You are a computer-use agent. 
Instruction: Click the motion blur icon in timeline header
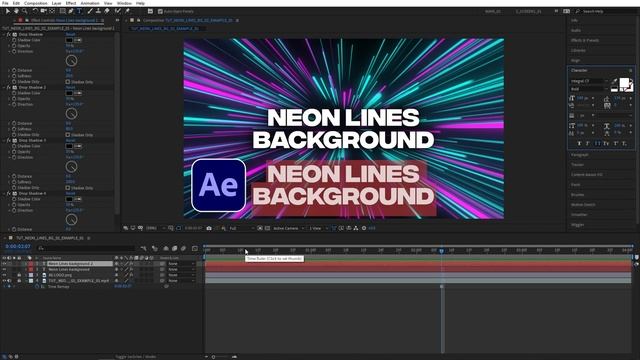pyautogui.click(x=183, y=248)
